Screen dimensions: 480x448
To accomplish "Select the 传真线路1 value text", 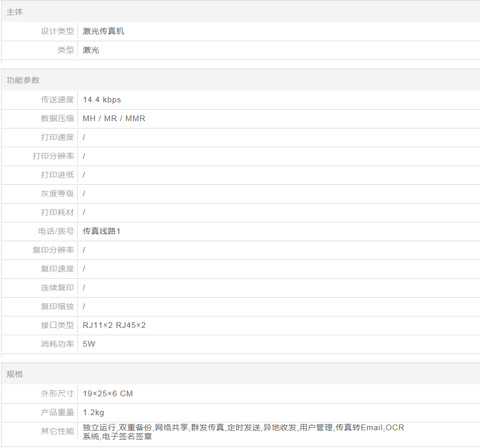I will pos(101,231).
